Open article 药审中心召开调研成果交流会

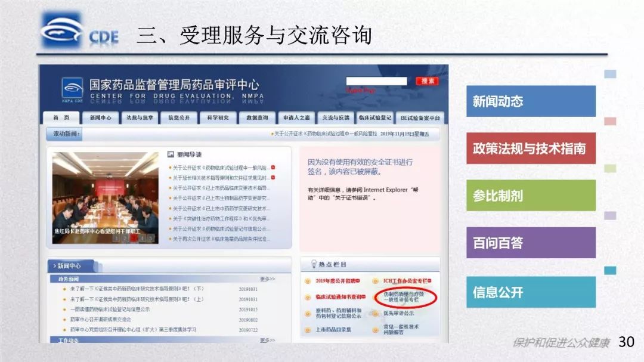click(x=101, y=319)
